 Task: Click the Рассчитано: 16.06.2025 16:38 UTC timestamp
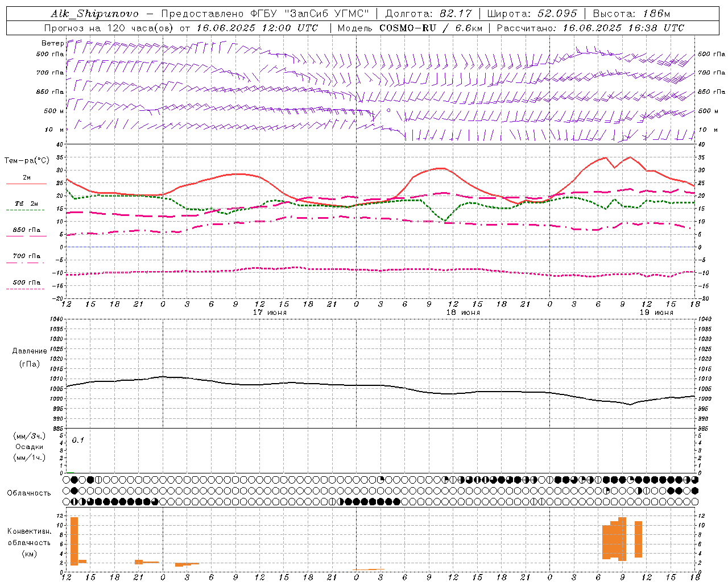(x=590, y=28)
